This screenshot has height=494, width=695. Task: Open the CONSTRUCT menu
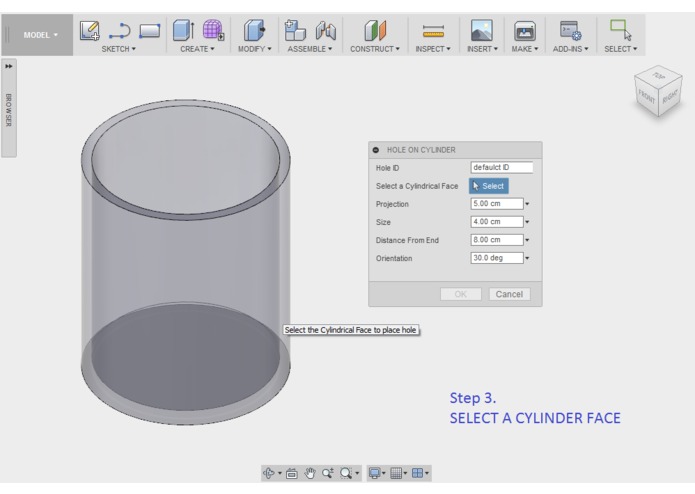[375, 49]
